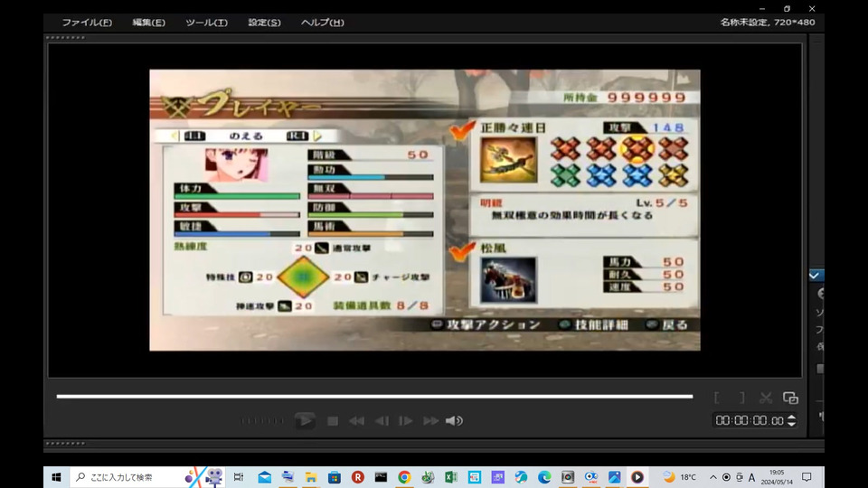Click the 00:00:00.00 timecode field
This screenshot has width=868, height=488.
click(x=750, y=420)
